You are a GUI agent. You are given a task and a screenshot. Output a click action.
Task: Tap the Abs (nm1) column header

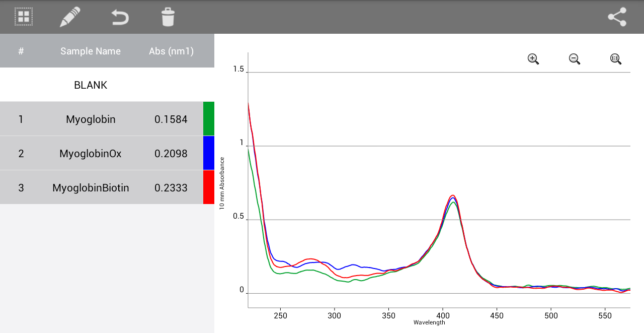(x=171, y=51)
